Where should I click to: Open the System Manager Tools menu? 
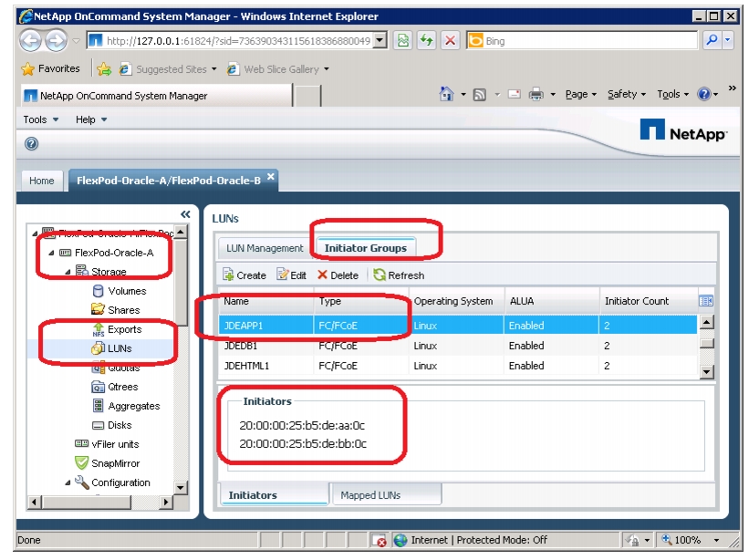41,119
